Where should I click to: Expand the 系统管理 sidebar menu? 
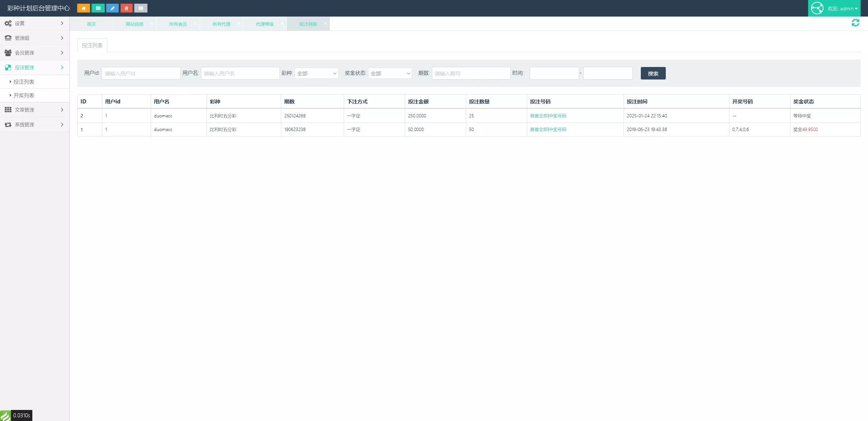click(35, 124)
